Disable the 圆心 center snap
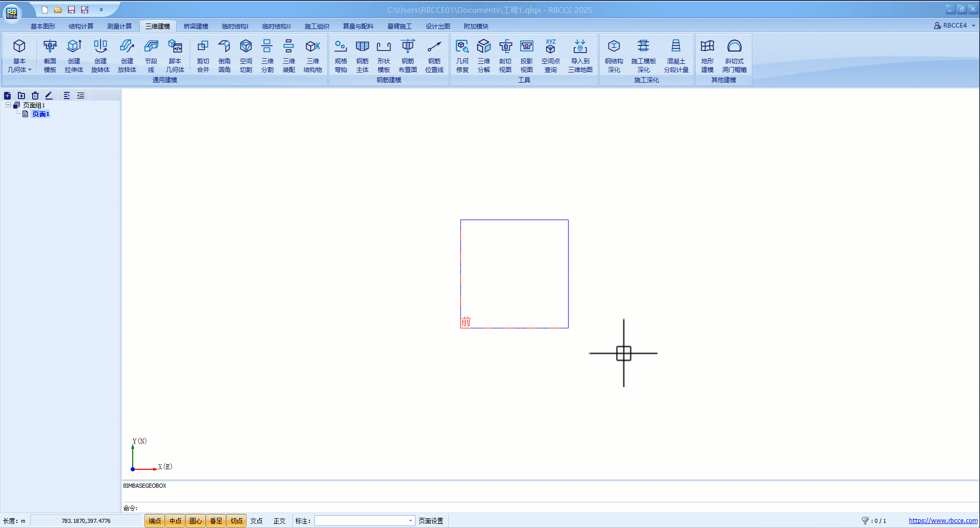 [x=195, y=521]
